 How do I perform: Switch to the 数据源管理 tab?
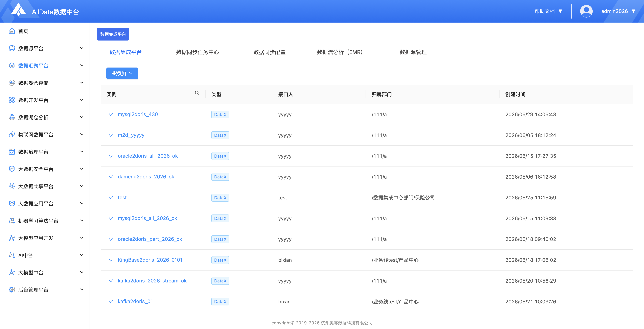click(x=413, y=52)
